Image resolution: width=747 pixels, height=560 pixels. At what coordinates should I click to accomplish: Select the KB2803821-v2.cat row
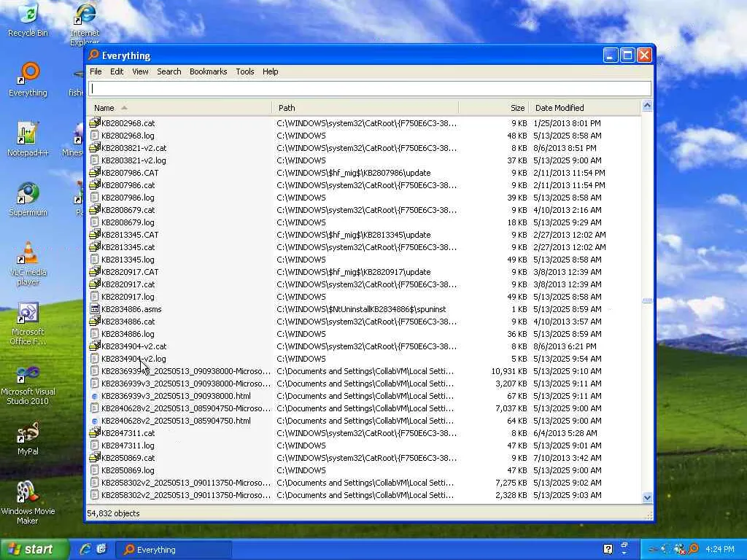coord(365,147)
